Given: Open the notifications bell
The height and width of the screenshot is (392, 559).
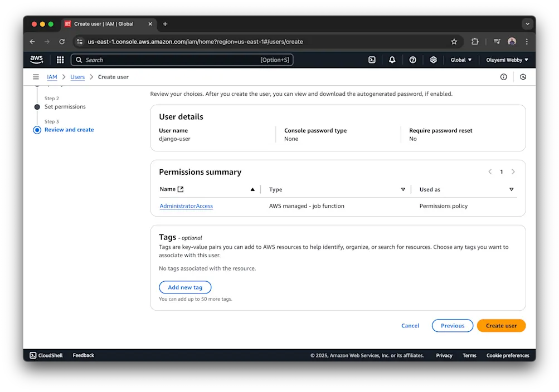Looking at the screenshot, I should 392,60.
